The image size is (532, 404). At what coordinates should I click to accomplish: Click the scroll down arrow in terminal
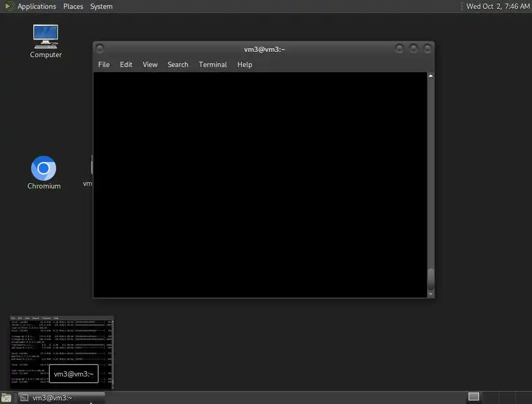tap(431, 294)
